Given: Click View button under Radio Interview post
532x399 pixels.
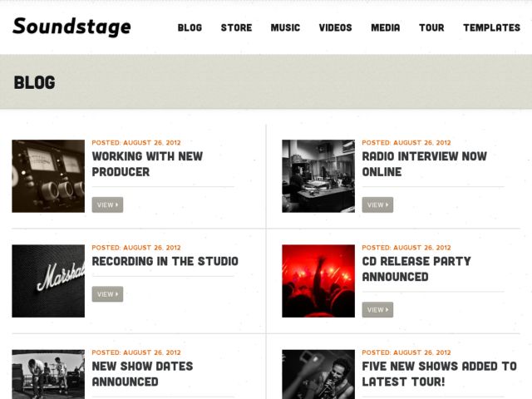Looking at the screenshot, I should pyautogui.click(x=377, y=205).
